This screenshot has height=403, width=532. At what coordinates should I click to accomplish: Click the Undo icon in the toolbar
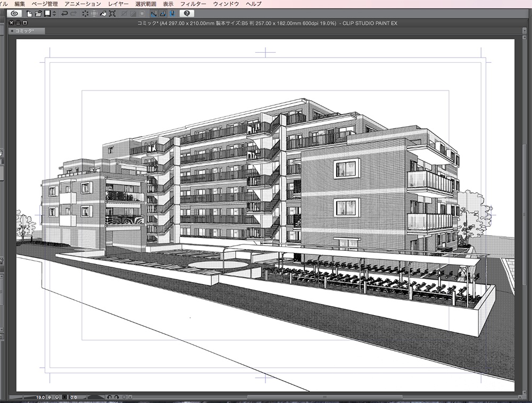coord(64,14)
